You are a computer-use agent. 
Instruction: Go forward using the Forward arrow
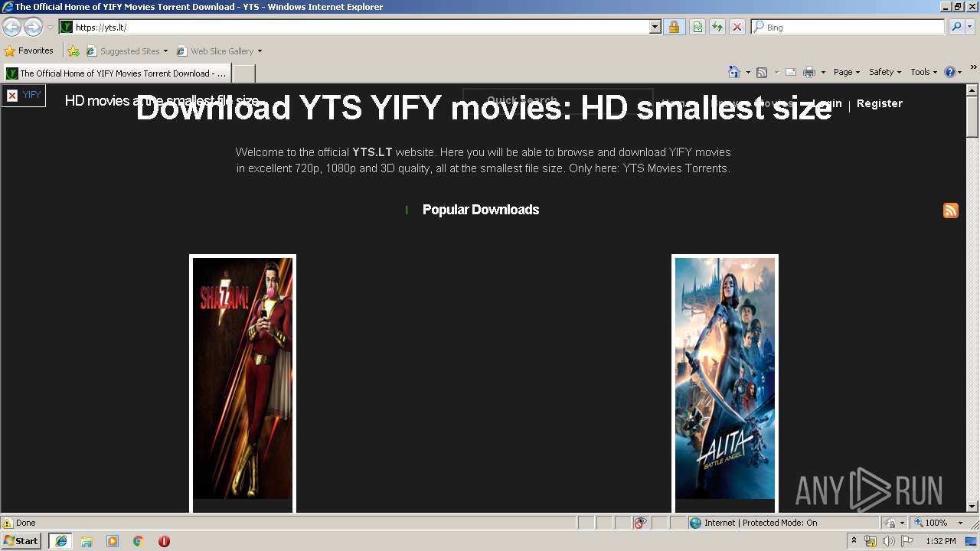pos(33,27)
